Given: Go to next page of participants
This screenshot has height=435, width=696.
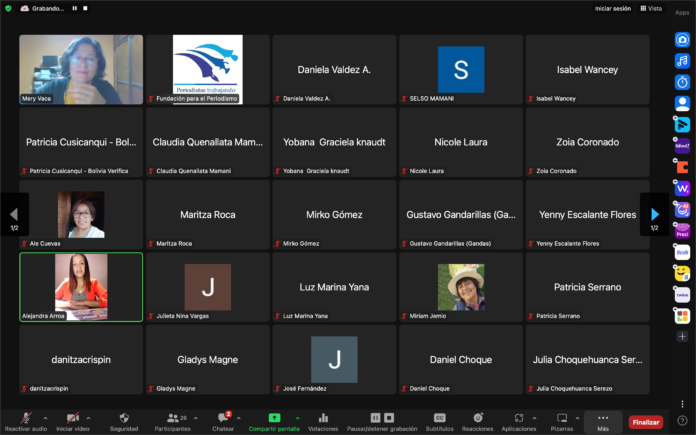Looking at the screenshot, I should click(655, 214).
